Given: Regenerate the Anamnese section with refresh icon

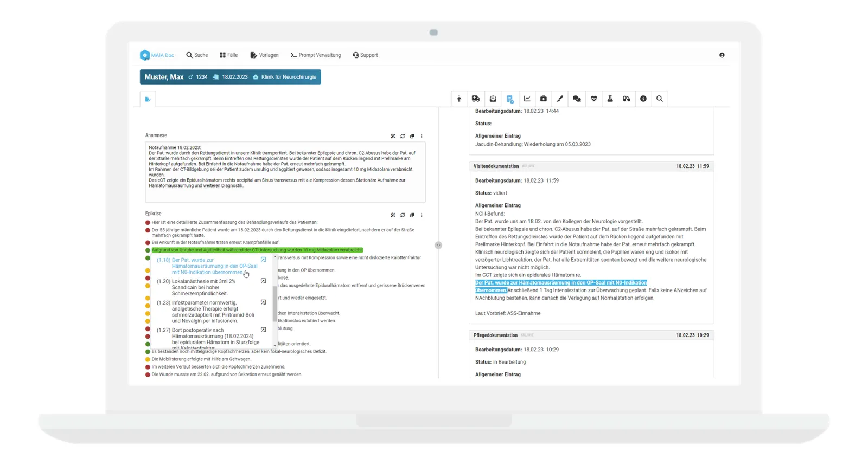Looking at the screenshot, I should (x=403, y=136).
